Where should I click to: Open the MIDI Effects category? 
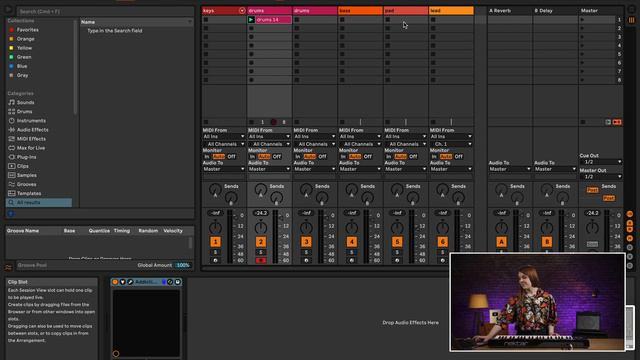coord(27,139)
